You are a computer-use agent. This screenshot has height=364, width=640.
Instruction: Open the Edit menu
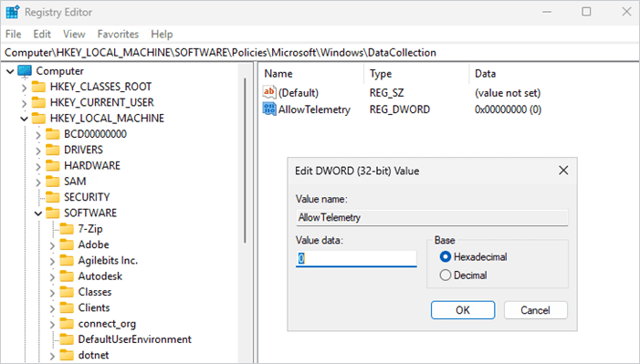point(42,34)
